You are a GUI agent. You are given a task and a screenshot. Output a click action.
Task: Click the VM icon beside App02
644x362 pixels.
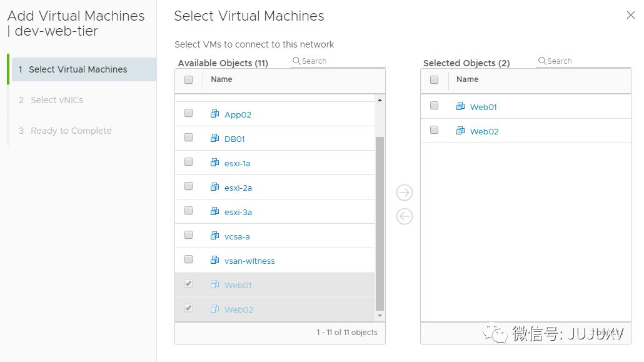click(215, 114)
